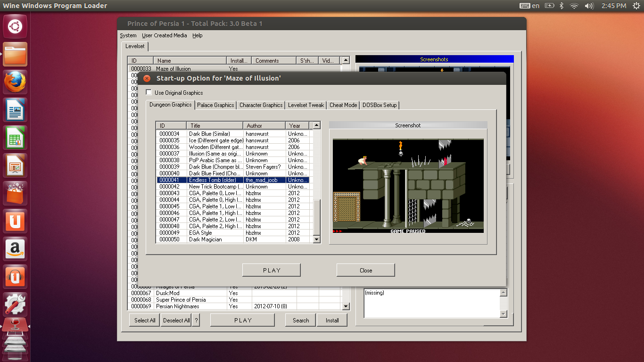The width and height of the screenshot is (644, 362).
Task: Select the Dungeon Graphics tab
Action: [170, 105]
